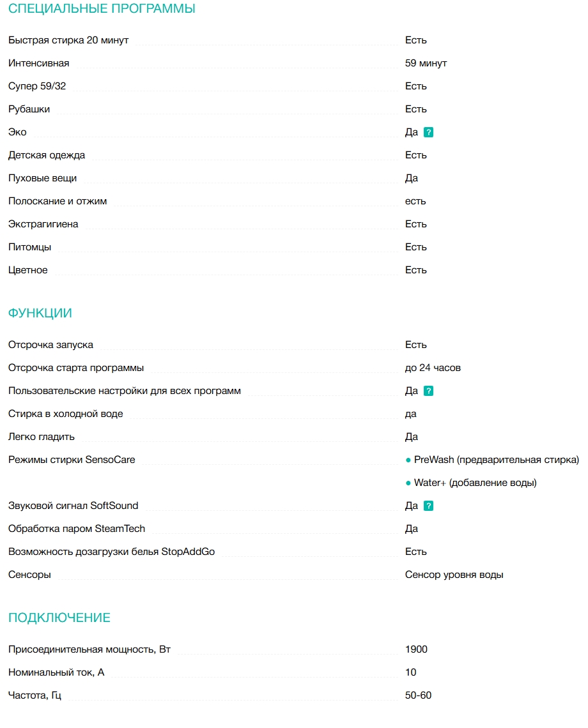Select the 59 минут value for Интенсивная
Screen dimensions: 588x728
coord(426,63)
